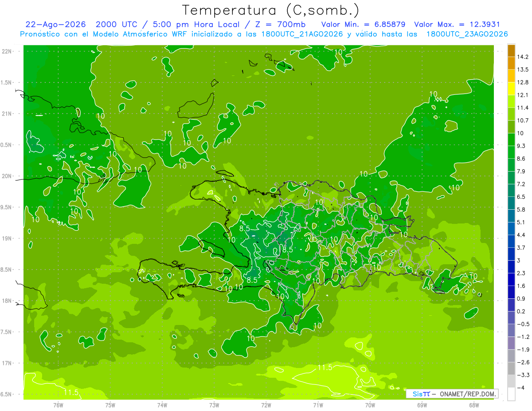Click the purple legend swatch between -1.9 and -1.2
This screenshot has width=532, height=411.
[511, 344]
